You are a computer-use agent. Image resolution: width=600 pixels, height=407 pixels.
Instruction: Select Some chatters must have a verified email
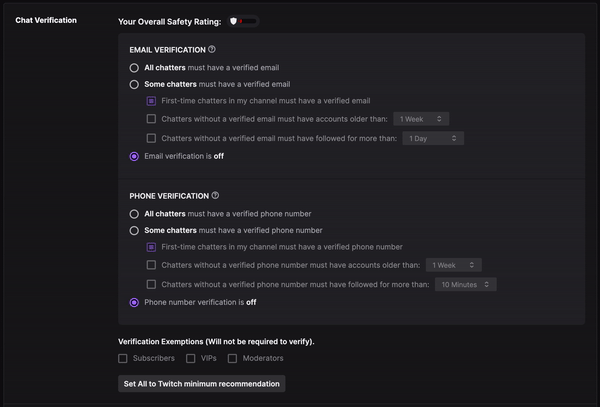click(x=134, y=84)
